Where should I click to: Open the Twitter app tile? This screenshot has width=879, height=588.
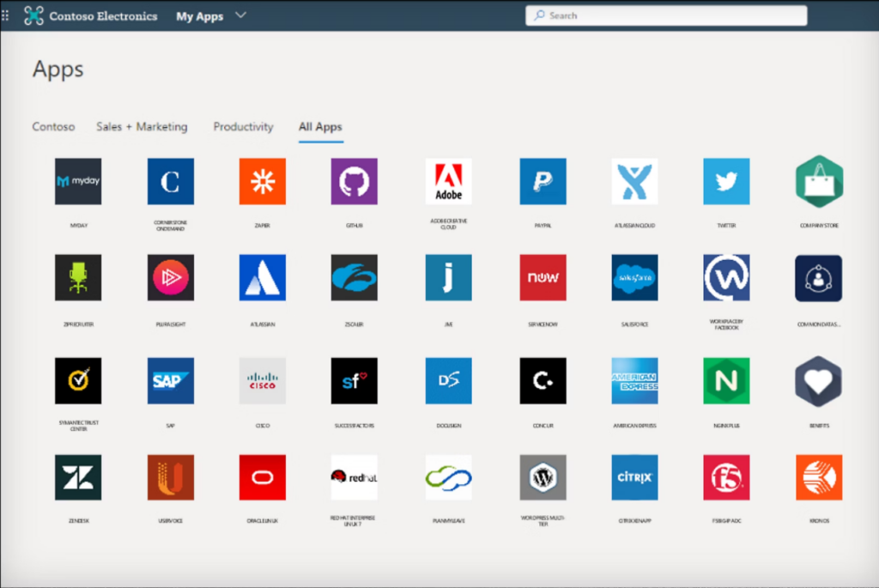pos(726,181)
